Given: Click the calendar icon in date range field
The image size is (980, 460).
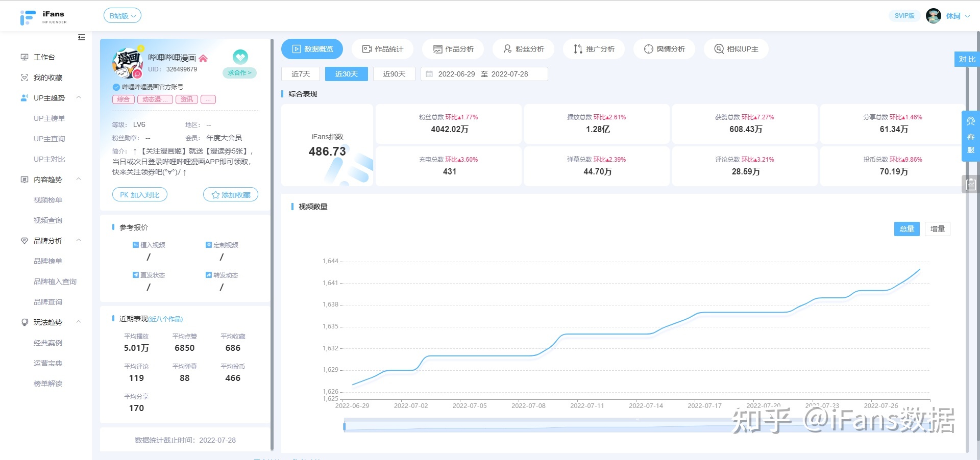Looking at the screenshot, I should [x=429, y=74].
